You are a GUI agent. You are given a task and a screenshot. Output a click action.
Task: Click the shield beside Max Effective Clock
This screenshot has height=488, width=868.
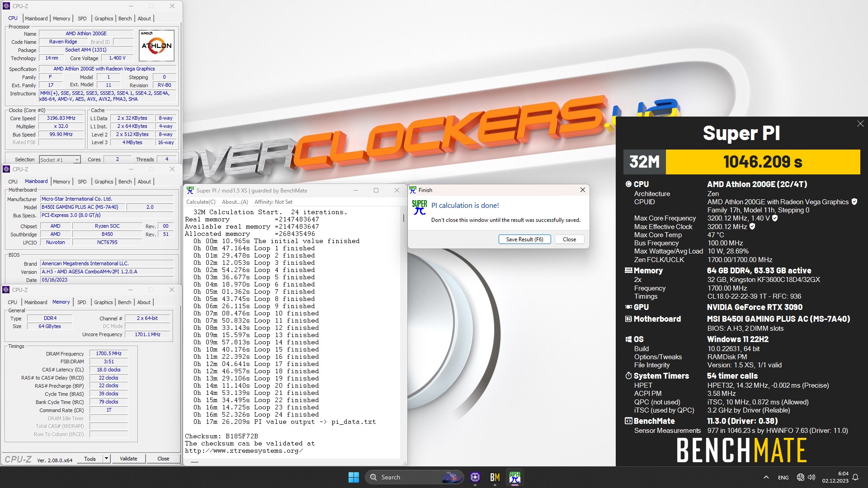[x=752, y=226]
